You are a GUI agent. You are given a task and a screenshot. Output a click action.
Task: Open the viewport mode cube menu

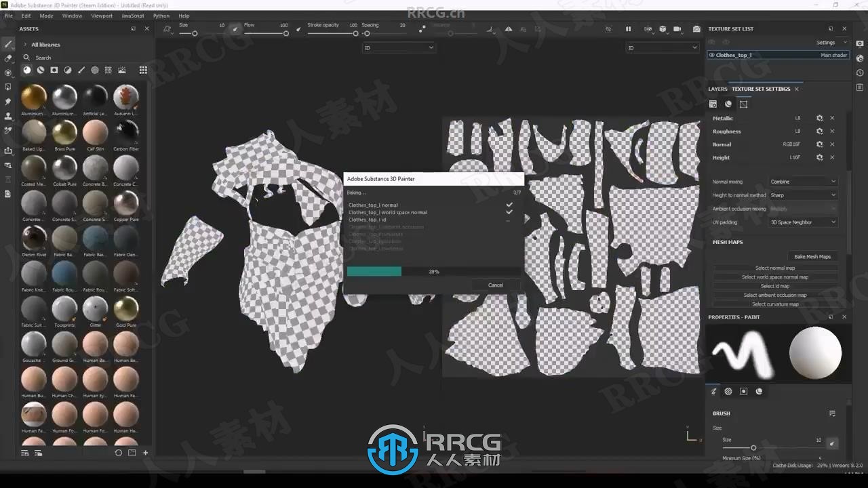pyautogui.click(x=663, y=29)
